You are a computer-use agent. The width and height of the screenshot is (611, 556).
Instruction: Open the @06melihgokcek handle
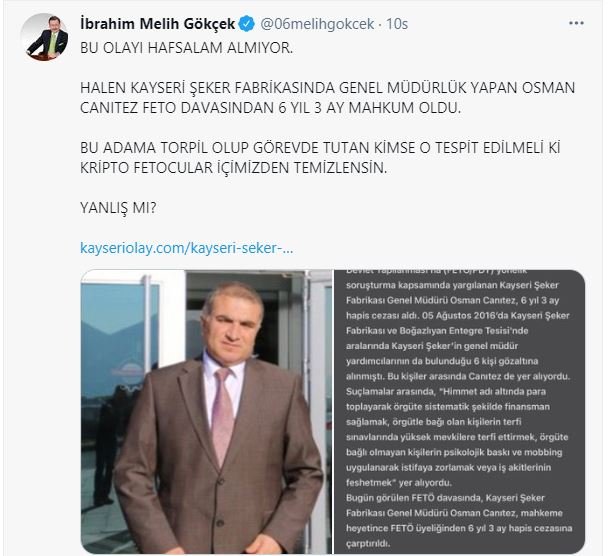point(317,24)
